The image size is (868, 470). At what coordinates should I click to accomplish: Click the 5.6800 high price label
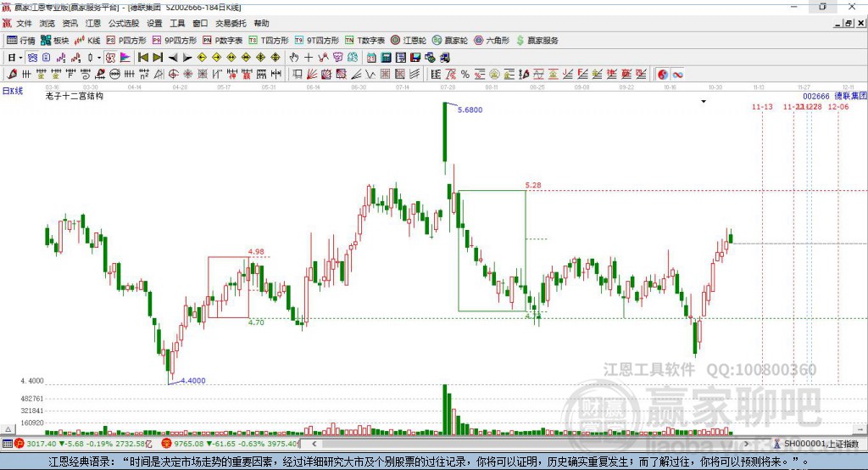coord(470,109)
